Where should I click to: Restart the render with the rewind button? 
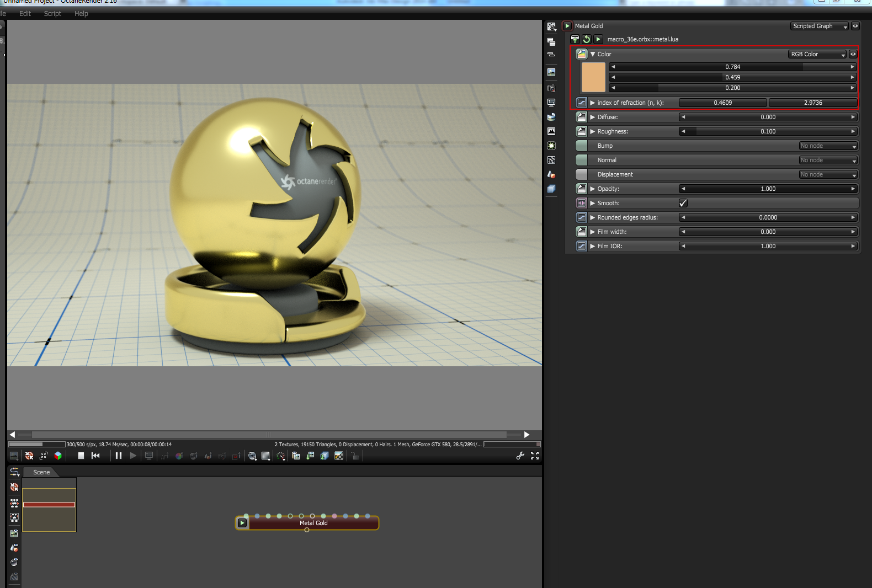pos(95,456)
